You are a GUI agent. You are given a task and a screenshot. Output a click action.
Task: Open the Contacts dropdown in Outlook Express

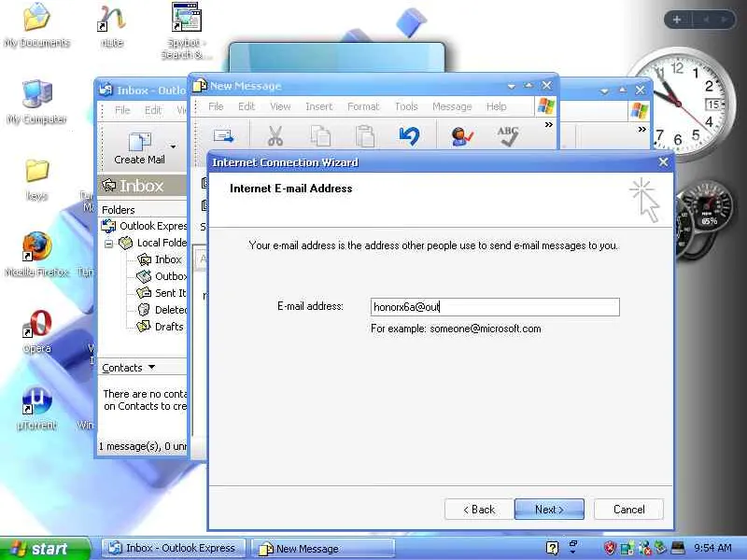tap(129, 368)
